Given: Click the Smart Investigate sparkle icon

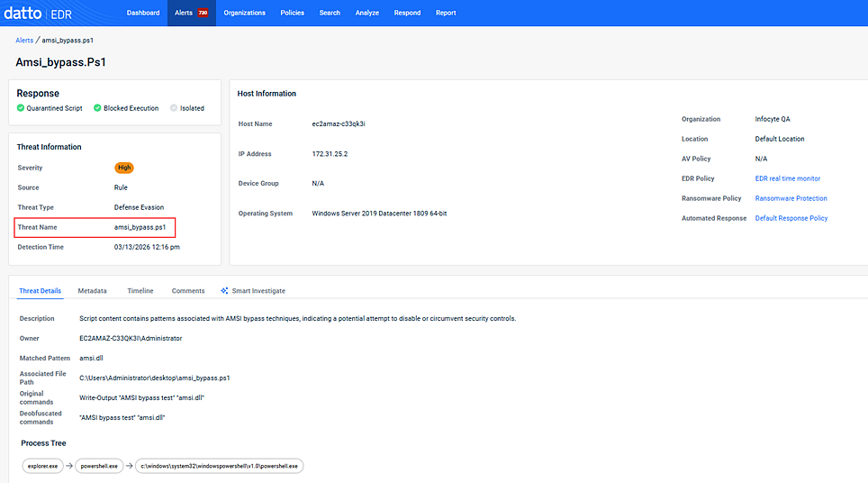Looking at the screenshot, I should coord(225,291).
